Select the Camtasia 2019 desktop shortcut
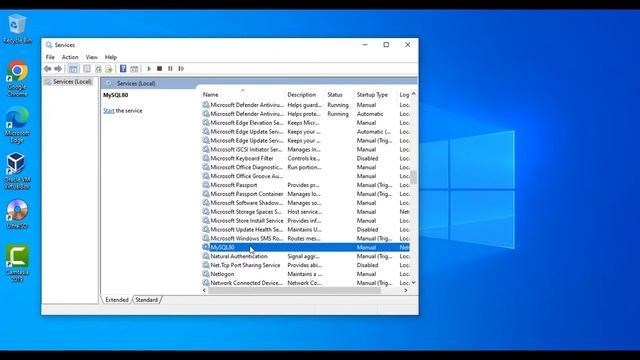Image resolution: width=640 pixels, height=360 pixels. click(x=17, y=263)
